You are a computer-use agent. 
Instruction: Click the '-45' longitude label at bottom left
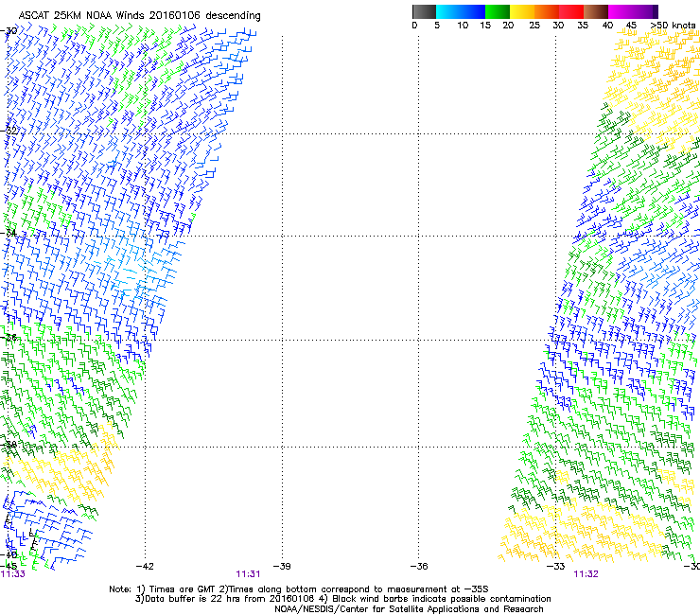[x=9, y=566]
